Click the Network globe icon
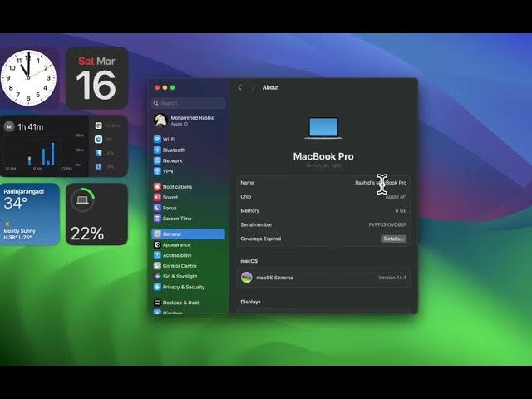 click(x=157, y=160)
